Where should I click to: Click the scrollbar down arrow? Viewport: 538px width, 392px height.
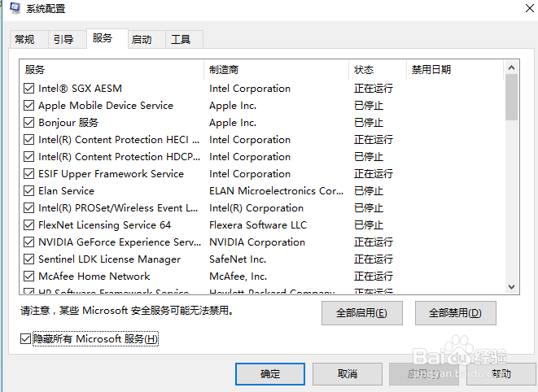[x=511, y=287]
